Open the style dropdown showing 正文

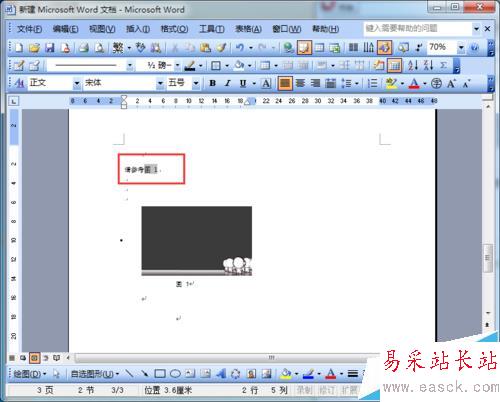coord(77,83)
